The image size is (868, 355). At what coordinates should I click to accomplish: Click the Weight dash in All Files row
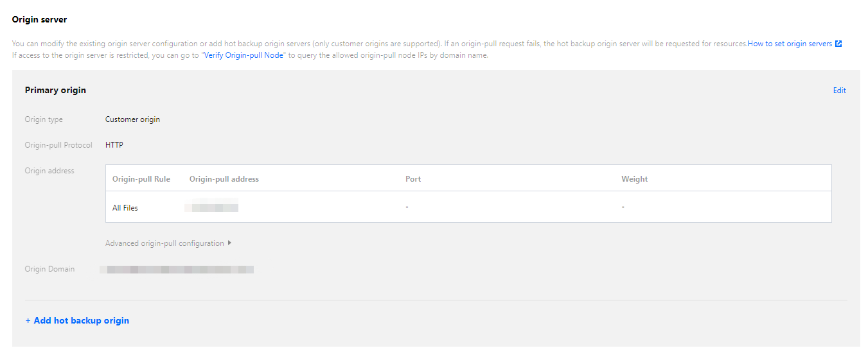pyautogui.click(x=623, y=207)
